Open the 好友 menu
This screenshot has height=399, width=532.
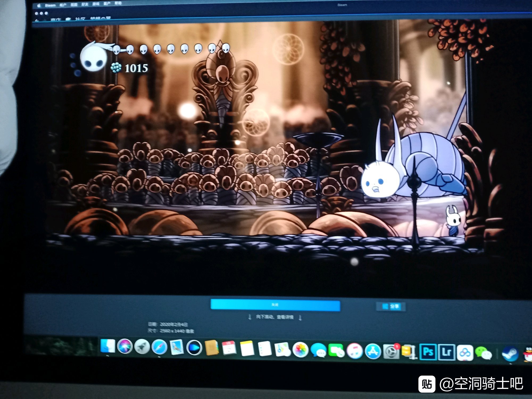coord(85,4)
